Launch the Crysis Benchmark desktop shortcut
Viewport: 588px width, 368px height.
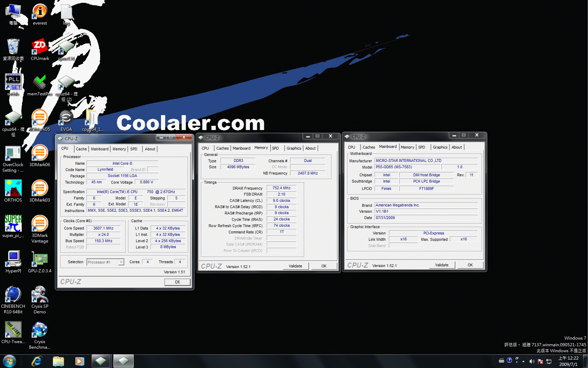tap(40, 335)
